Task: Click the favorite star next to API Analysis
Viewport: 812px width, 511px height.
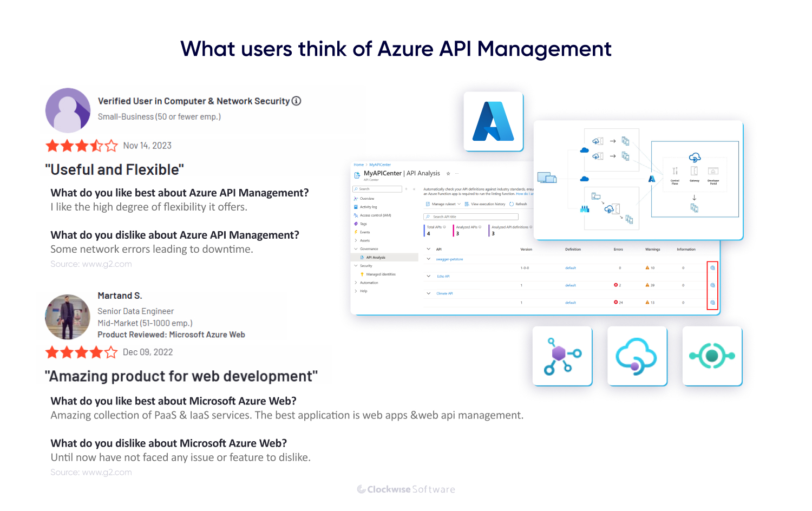Action: pos(448,174)
